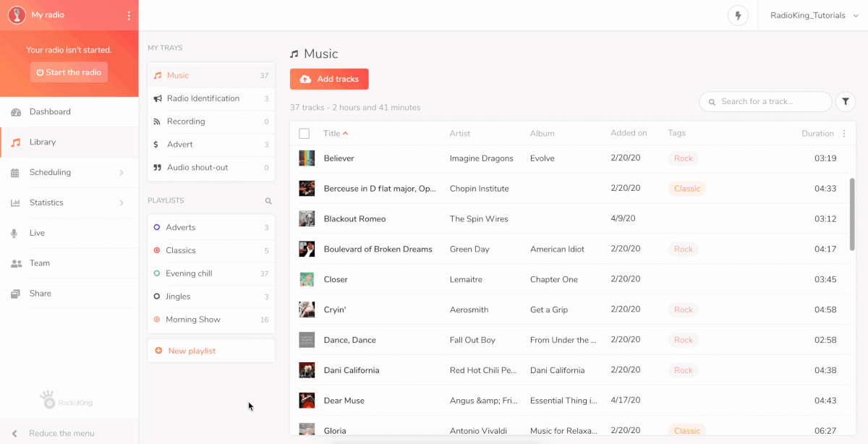Screen dimensions: 868x444
Task: Click the Believer album cover thumbnail
Action: [x=307, y=158]
